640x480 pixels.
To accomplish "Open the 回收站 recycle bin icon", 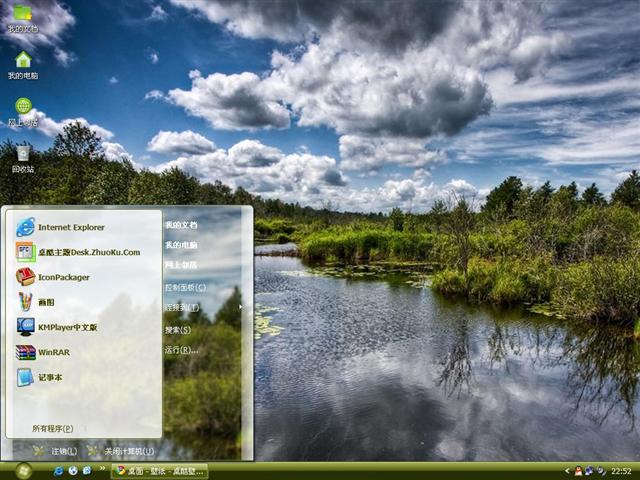I will (23, 159).
